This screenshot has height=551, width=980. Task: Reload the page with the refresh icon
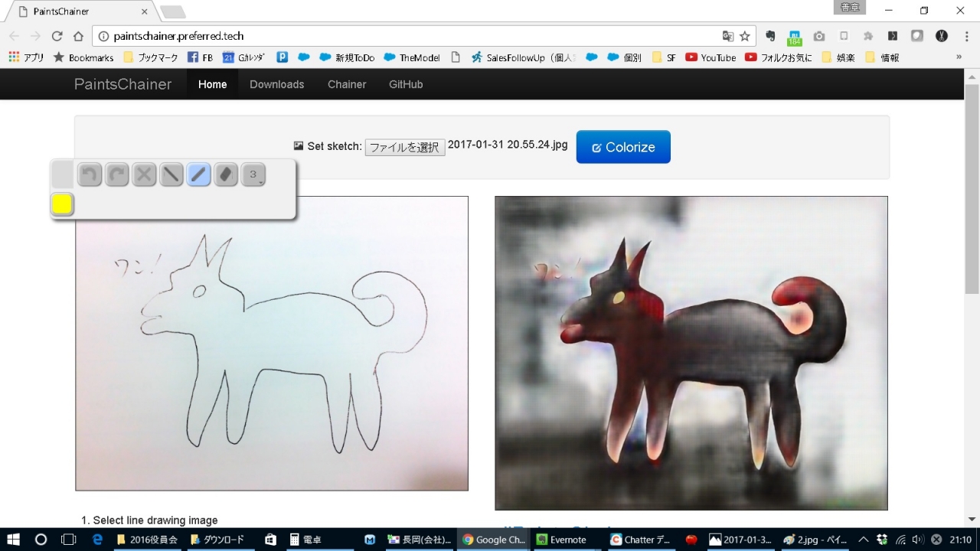click(x=57, y=36)
